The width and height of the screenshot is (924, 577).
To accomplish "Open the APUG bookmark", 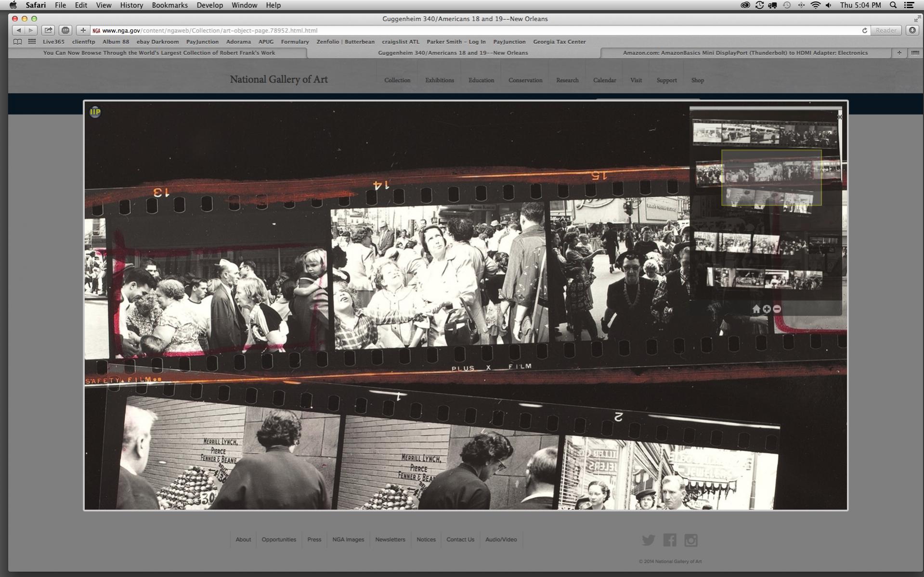I will (266, 42).
